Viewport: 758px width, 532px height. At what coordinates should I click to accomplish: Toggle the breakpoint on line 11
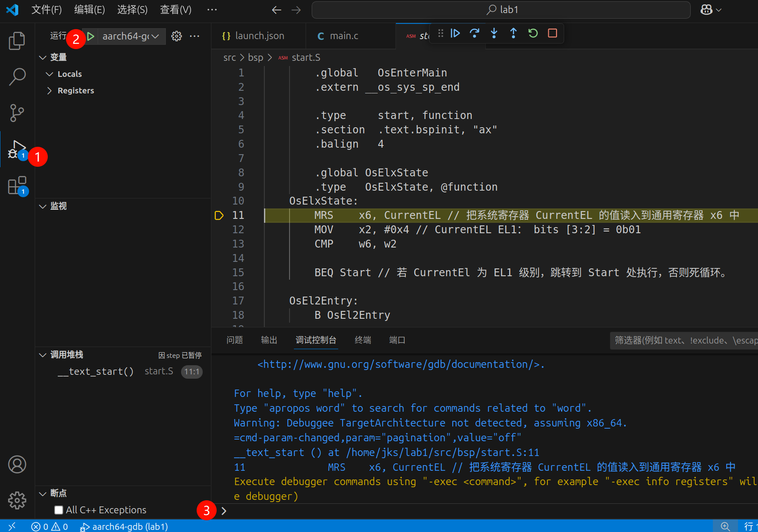(219, 215)
